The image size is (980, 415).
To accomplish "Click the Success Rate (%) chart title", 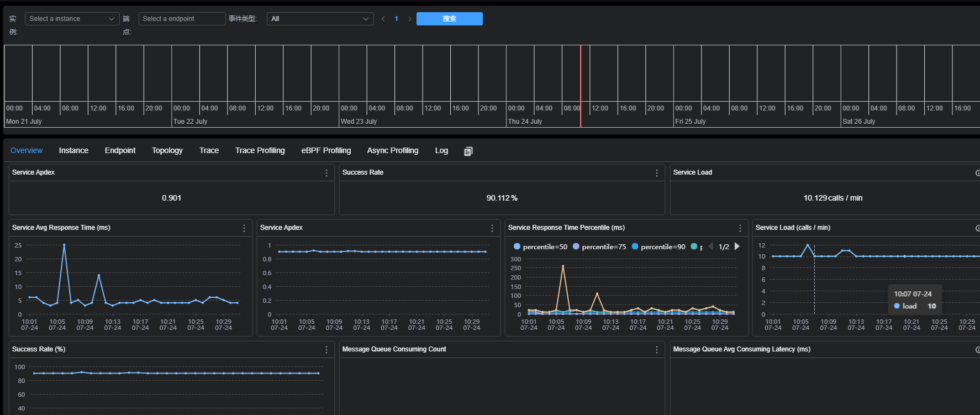I will (x=39, y=349).
